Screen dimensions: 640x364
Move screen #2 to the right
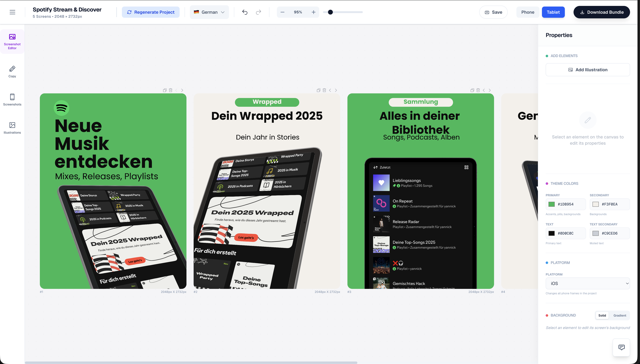point(336,90)
